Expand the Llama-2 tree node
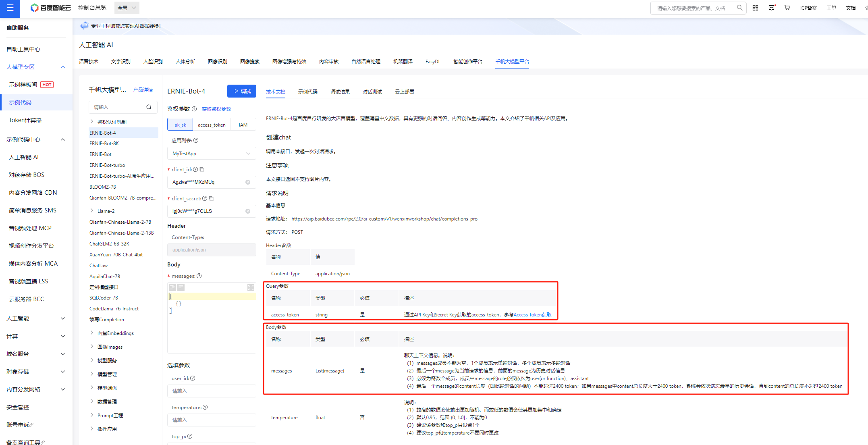The image size is (868, 445). pyautogui.click(x=92, y=211)
